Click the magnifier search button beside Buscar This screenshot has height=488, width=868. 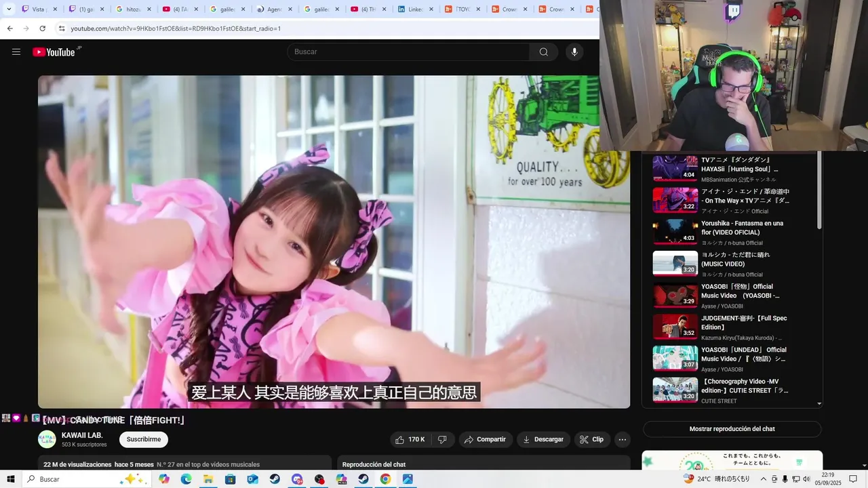coord(544,52)
